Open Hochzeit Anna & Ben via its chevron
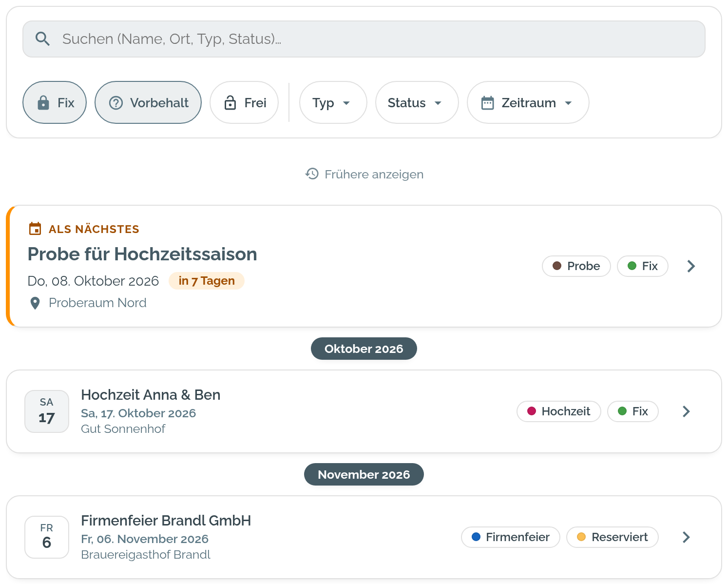 [686, 411]
